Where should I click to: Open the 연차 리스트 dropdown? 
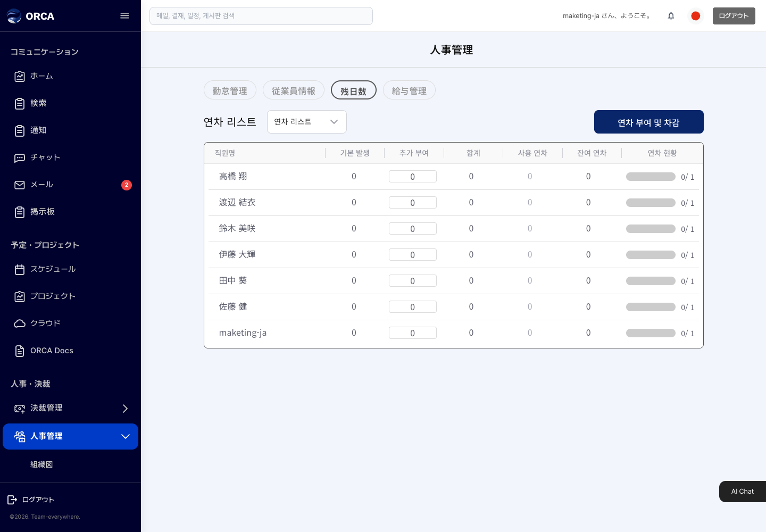click(x=307, y=122)
